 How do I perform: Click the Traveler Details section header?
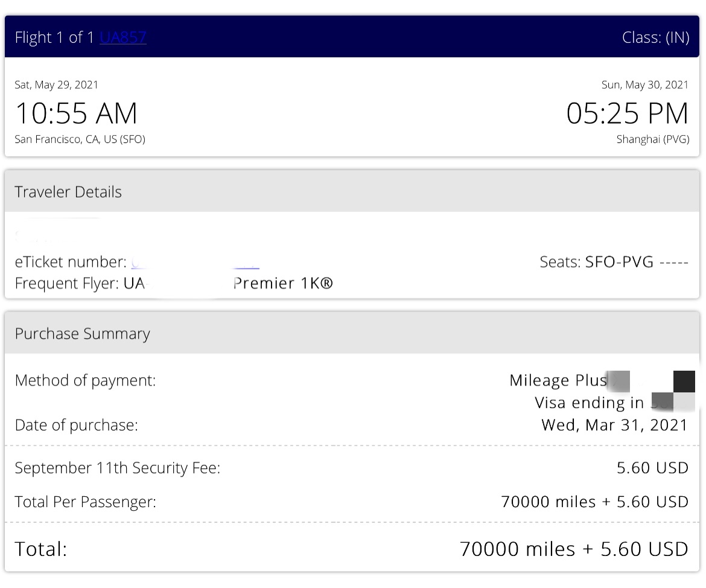coord(68,192)
